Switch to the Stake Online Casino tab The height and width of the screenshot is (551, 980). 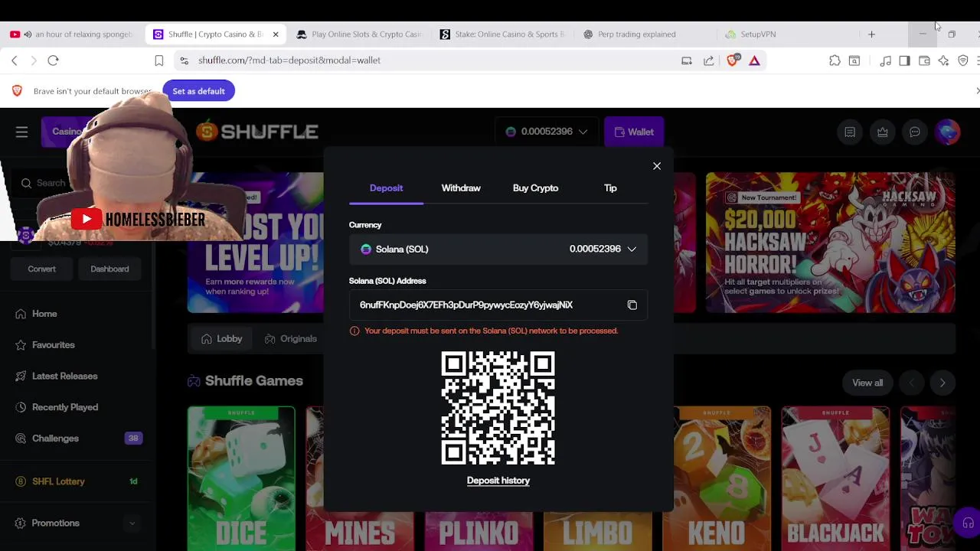pyautogui.click(x=502, y=34)
